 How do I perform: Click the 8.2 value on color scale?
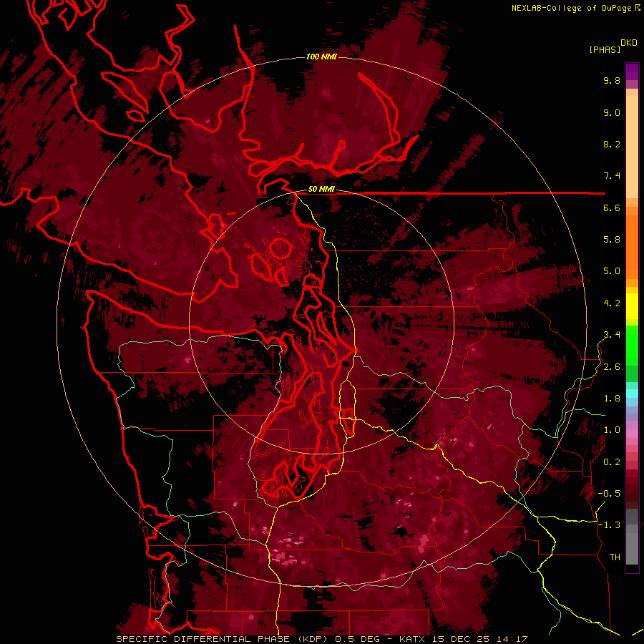[612, 144]
